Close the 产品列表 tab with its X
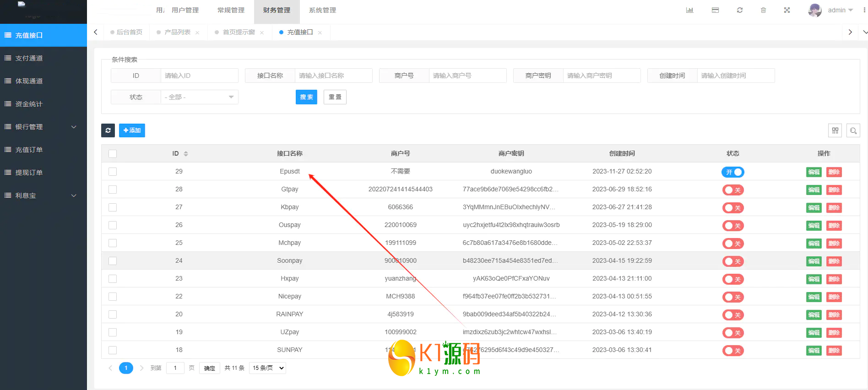This screenshot has width=868, height=390. tap(197, 32)
